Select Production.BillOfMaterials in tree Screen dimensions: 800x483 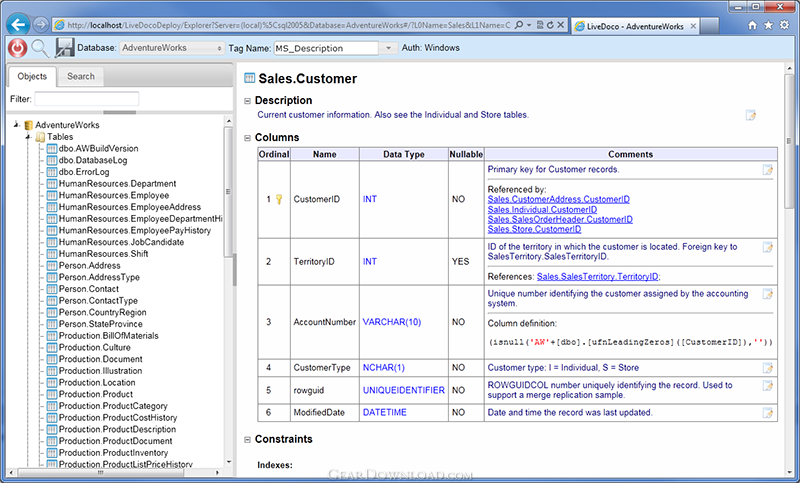109,336
